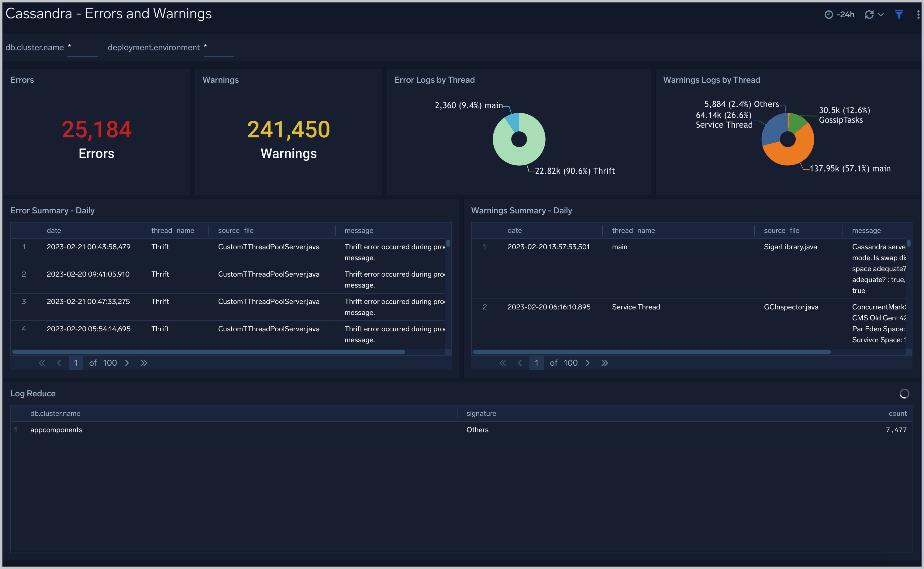Image resolution: width=924 pixels, height=569 pixels.
Task: Sort Warnings Summary by message column header
Action: 866,230
